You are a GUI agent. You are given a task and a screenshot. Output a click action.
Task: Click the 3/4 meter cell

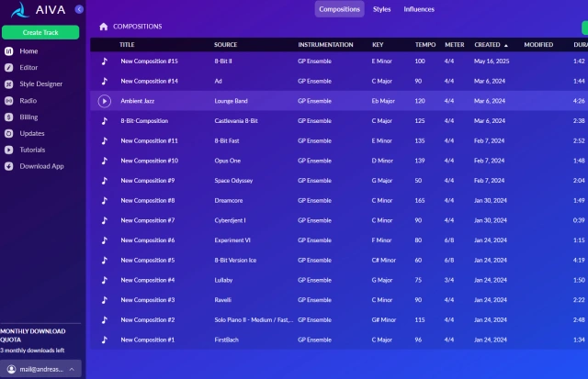(x=449, y=280)
